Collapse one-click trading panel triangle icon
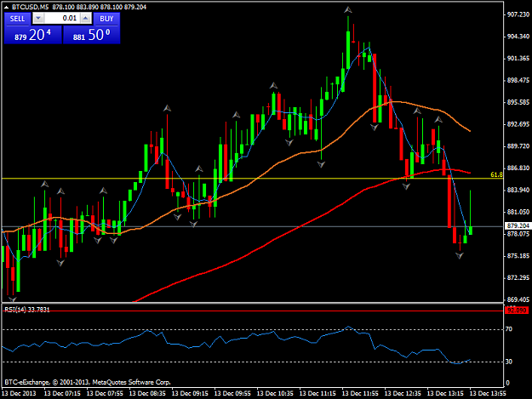 tap(6, 7)
